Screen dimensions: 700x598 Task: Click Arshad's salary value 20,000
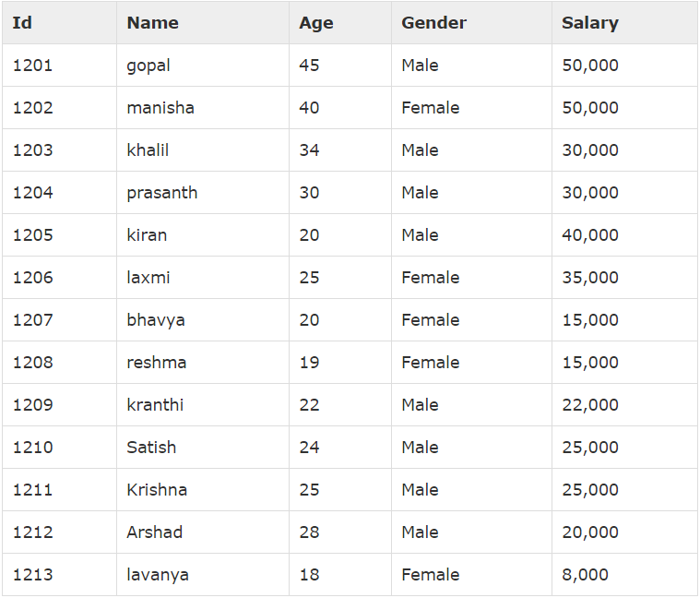[590, 532]
